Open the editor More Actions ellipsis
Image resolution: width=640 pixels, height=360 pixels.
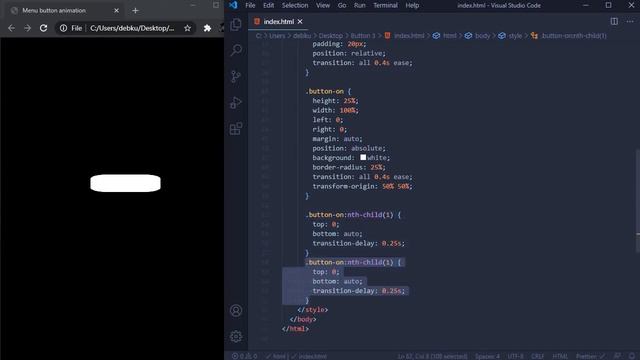click(x=630, y=21)
